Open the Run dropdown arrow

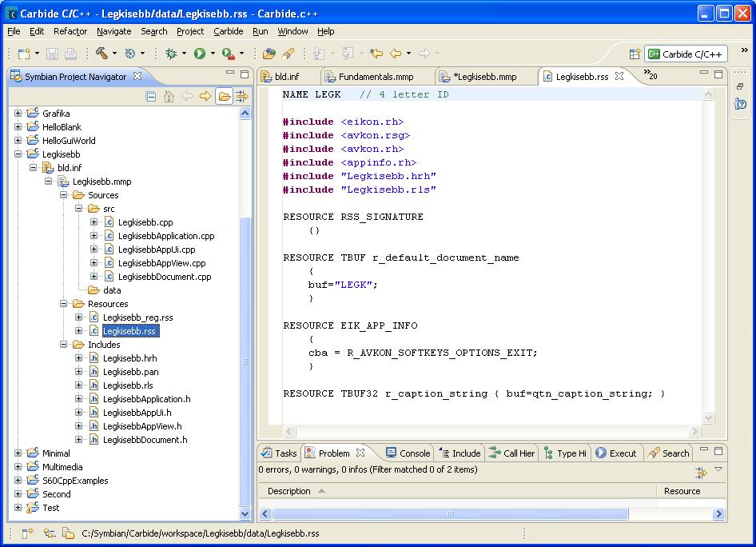pos(213,54)
